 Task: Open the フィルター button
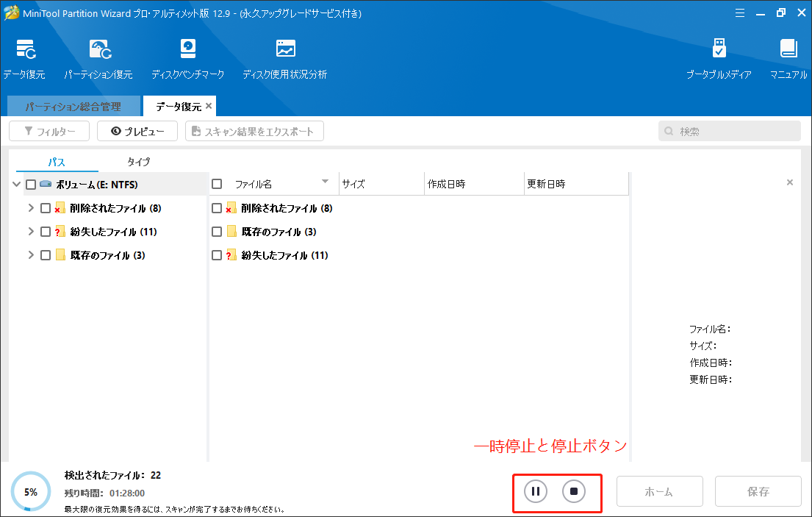click(x=49, y=131)
